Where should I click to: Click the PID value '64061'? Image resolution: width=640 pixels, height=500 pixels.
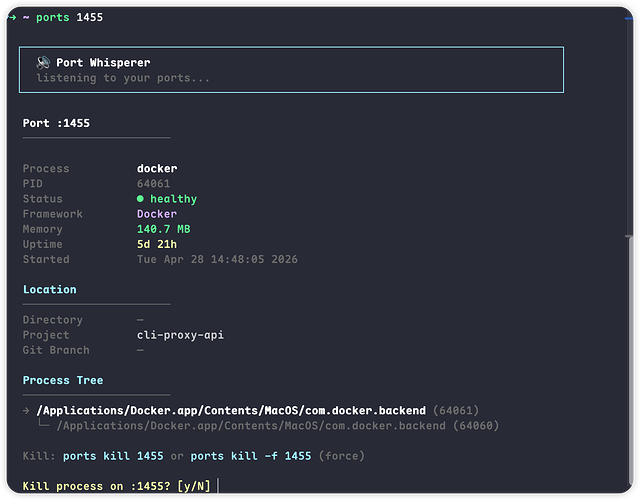point(153,184)
